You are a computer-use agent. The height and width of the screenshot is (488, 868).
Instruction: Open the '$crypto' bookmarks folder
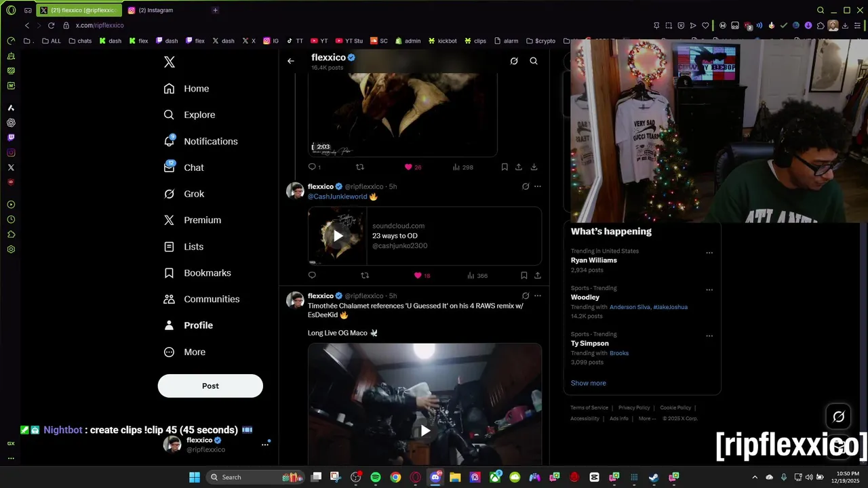[x=540, y=41]
